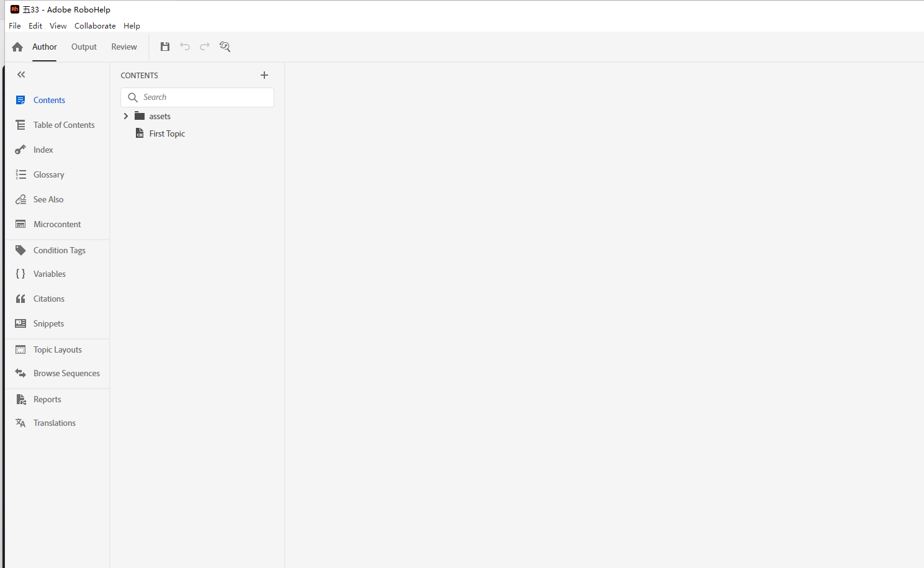Click the assets folder icon
The image size is (924, 568).
point(140,116)
